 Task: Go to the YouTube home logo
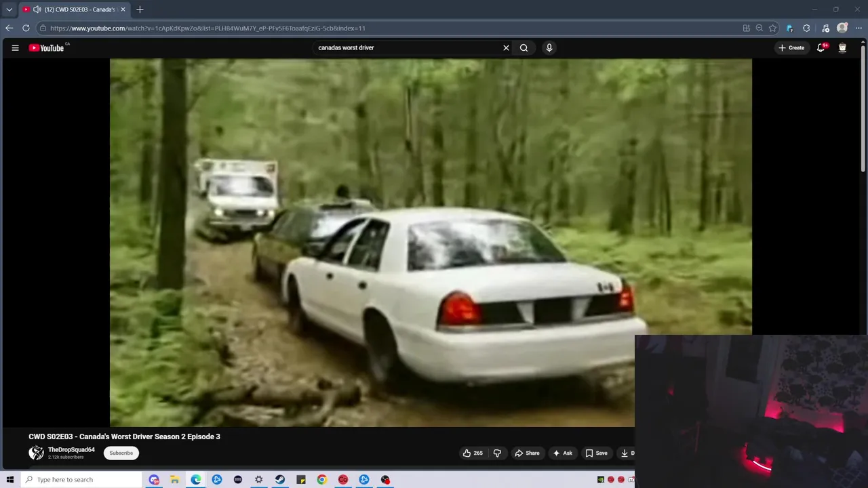[x=46, y=48]
